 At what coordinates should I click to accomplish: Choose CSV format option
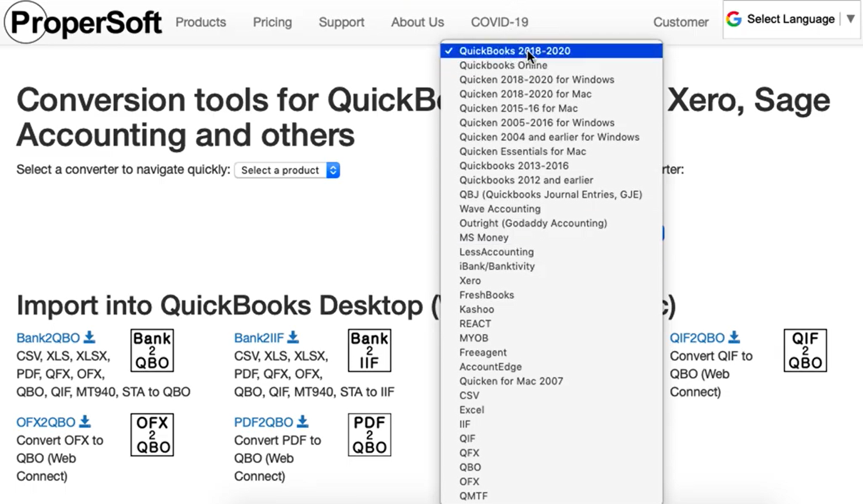click(551, 396)
